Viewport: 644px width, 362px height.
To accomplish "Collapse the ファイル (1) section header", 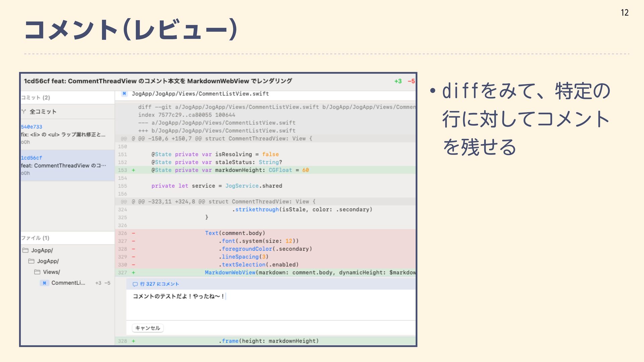I will [x=35, y=238].
